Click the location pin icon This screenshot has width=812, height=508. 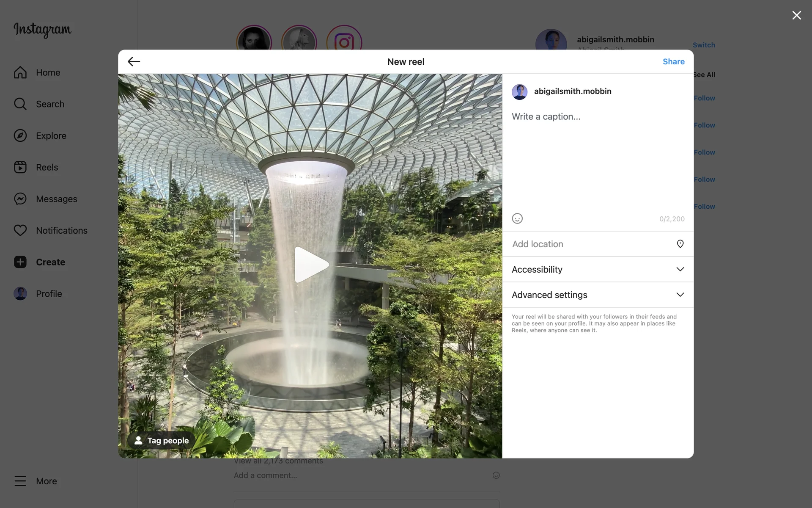[680, 244]
